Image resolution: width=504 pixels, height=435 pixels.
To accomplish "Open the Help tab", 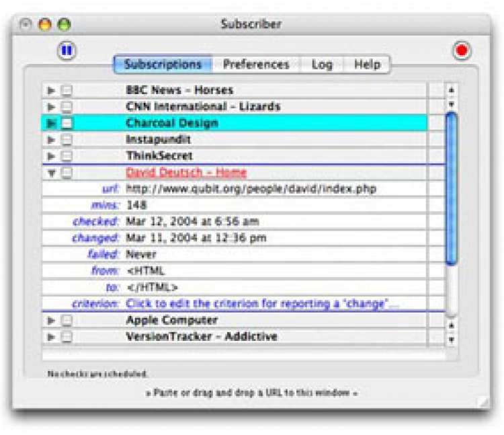I will pyautogui.click(x=367, y=65).
